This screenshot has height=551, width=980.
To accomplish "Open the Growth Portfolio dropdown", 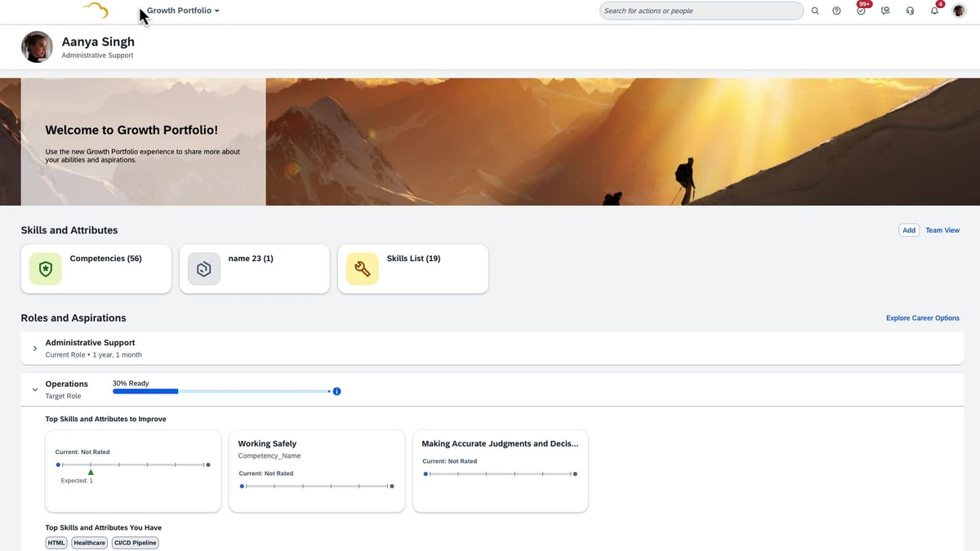I will pyautogui.click(x=181, y=11).
